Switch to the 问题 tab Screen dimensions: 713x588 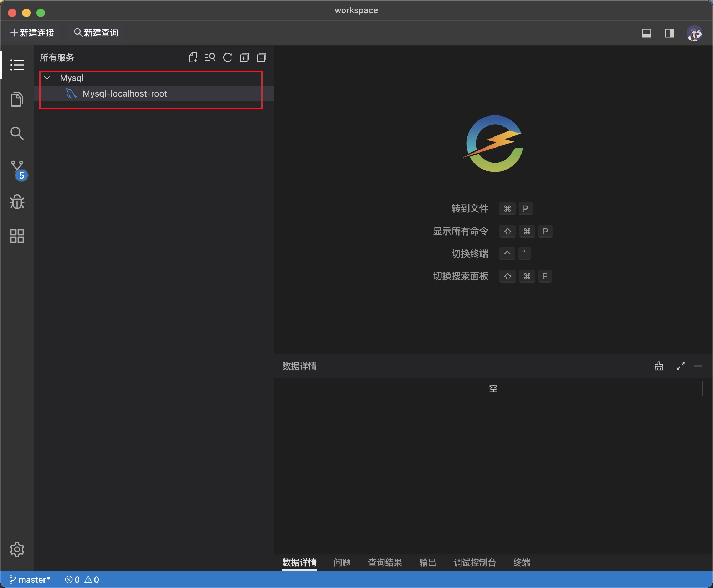[x=342, y=562]
